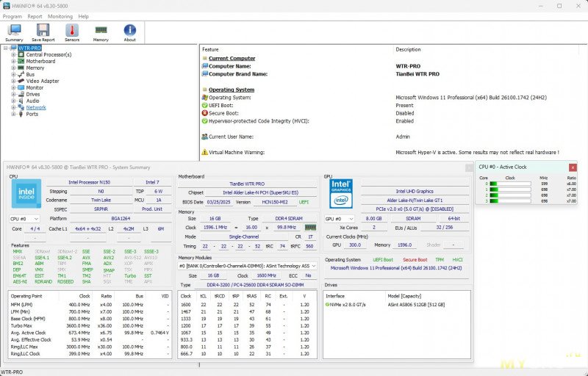The image size is (588, 376).
Task: Click the Ports tree icon
Action: 21,114
